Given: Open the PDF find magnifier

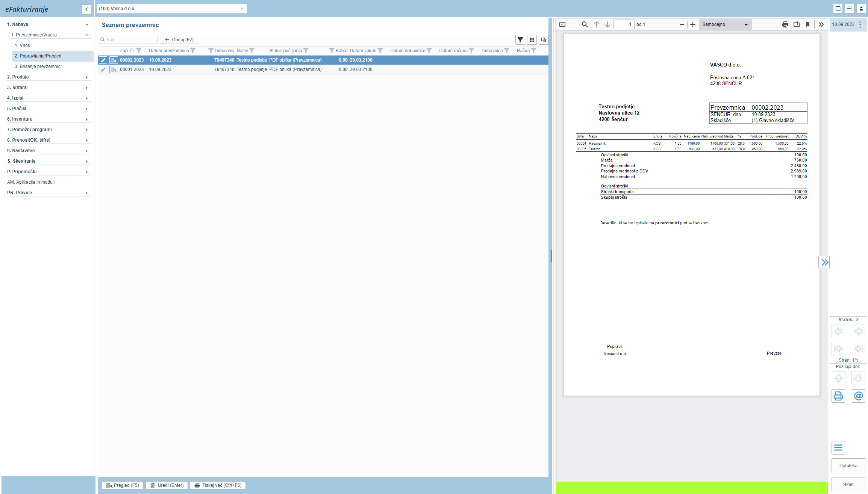Looking at the screenshot, I should [x=585, y=24].
